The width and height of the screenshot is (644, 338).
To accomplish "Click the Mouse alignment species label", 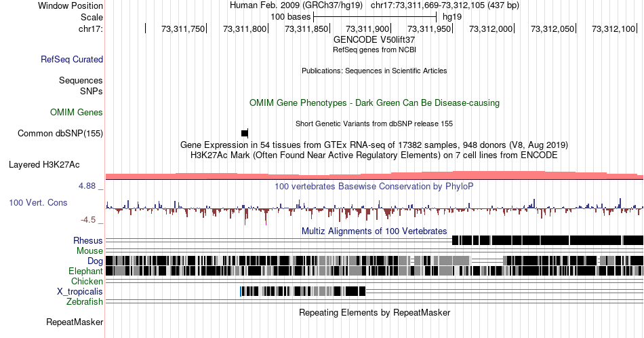I will pos(89,251).
